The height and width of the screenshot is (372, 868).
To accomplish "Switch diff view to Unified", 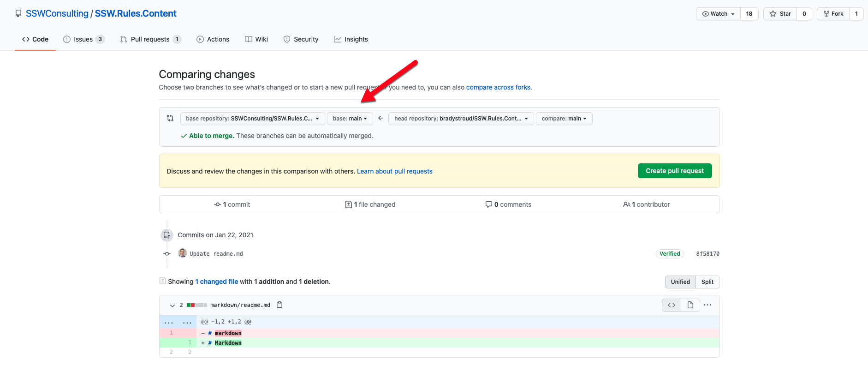I will [680, 282].
